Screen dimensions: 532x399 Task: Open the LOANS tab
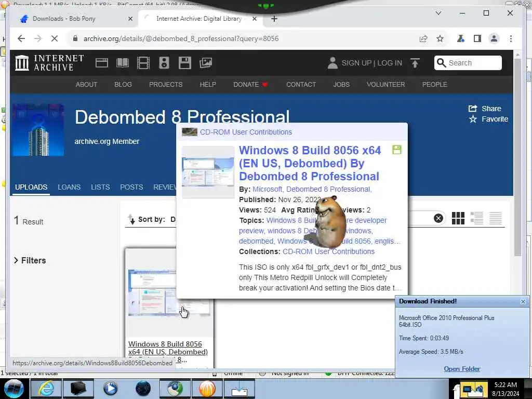(69, 187)
